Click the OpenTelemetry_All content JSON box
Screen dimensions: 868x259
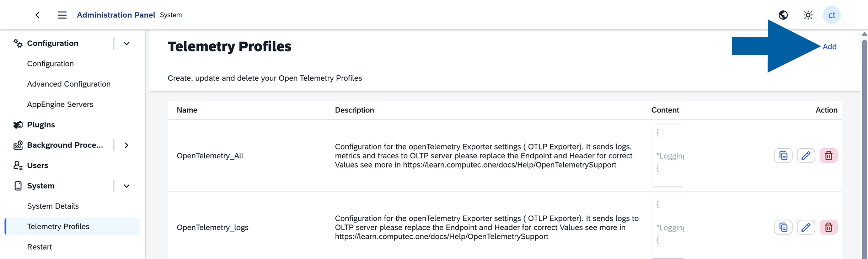(668, 155)
